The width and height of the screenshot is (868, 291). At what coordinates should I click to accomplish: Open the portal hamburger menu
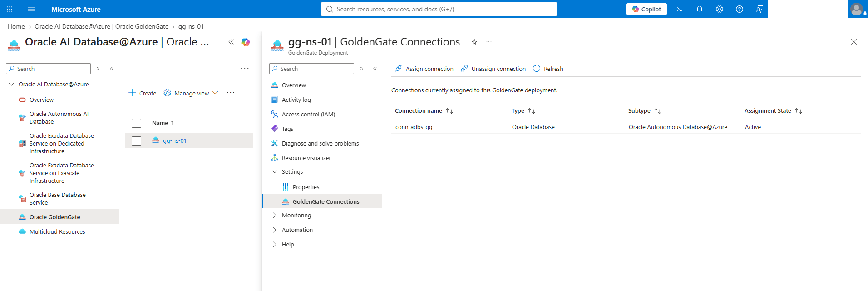point(31,9)
